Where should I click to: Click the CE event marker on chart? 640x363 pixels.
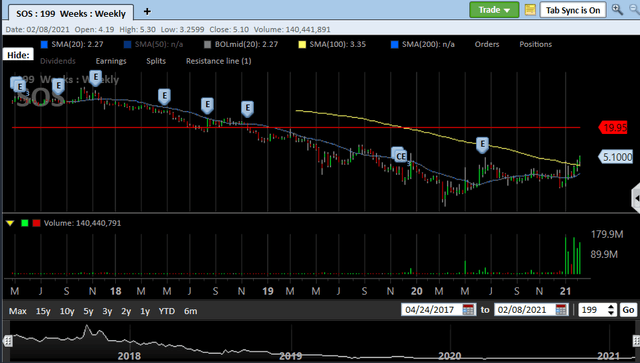(400, 155)
